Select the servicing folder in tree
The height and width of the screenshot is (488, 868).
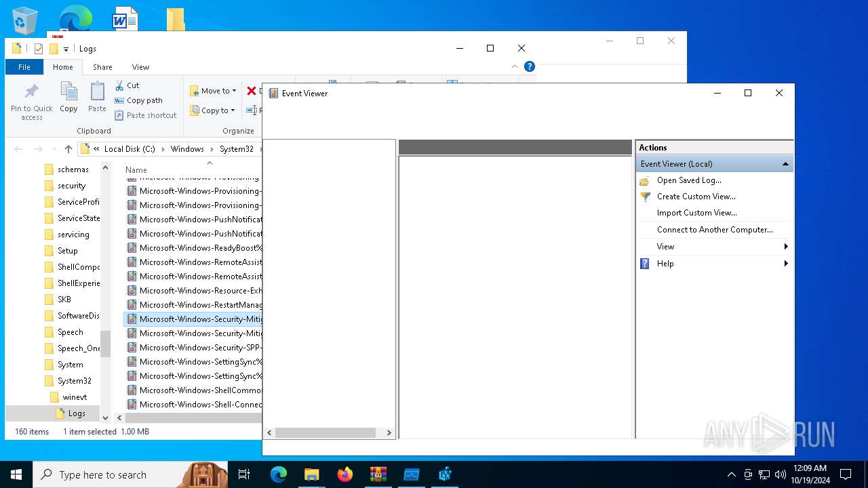[x=66, y=235]
